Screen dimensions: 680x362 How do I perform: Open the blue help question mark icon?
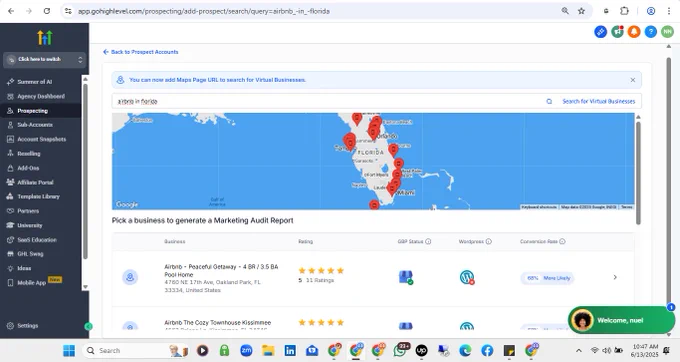tap(651, 32)
